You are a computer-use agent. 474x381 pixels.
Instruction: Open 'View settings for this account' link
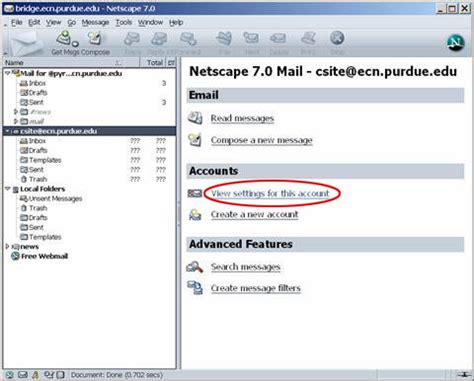(x=270, y=193)
